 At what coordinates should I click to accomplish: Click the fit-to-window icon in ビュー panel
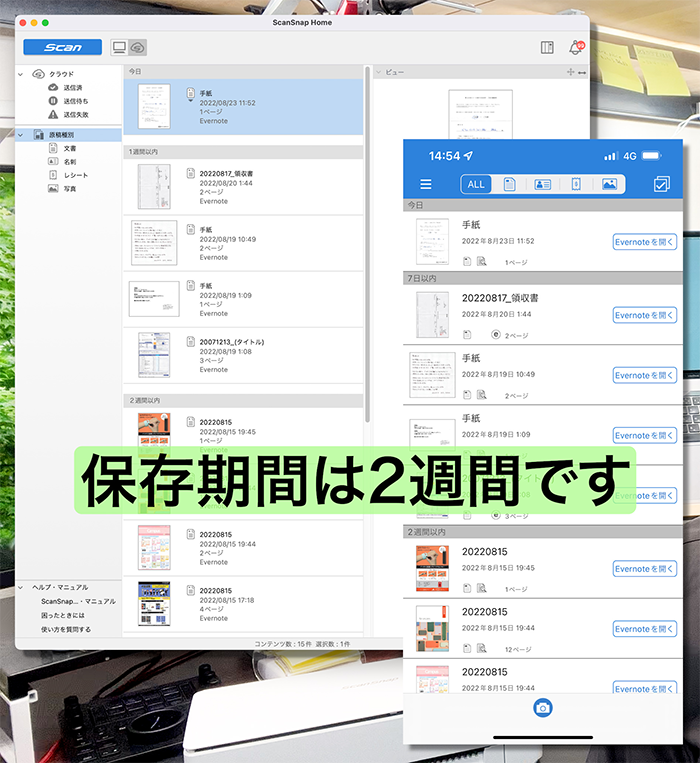[x=571, y=72]
